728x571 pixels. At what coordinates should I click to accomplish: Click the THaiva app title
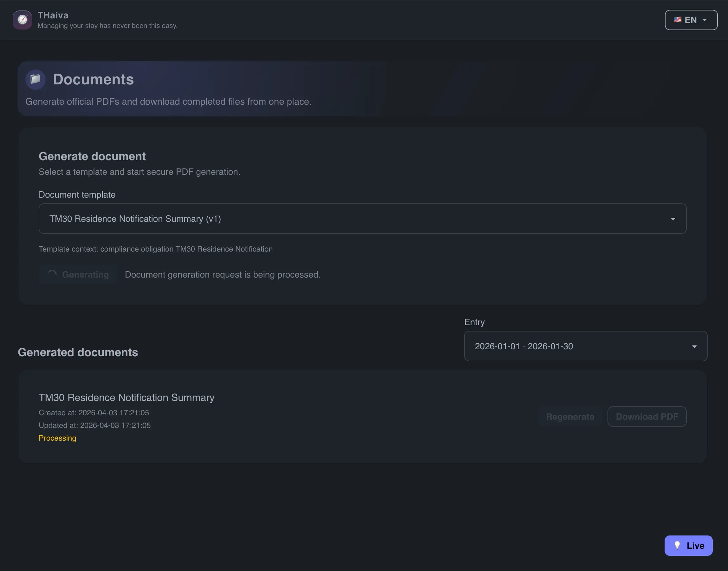tap(53, 15)
